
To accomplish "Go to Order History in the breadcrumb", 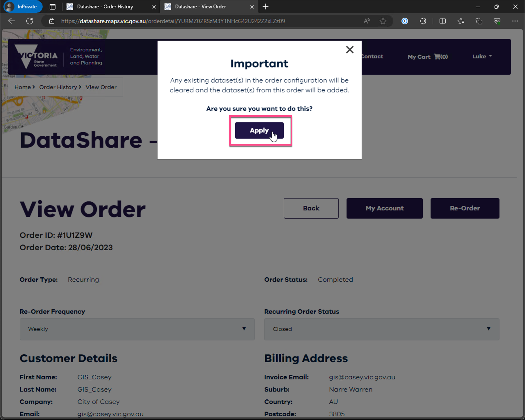I will pyautogui.click(x=58, y=87).
